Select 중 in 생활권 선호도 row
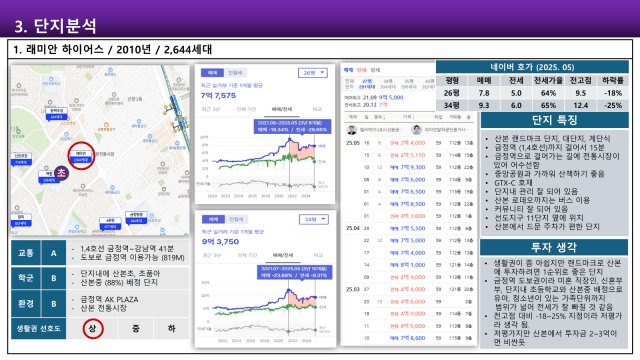 coord(136,329)
